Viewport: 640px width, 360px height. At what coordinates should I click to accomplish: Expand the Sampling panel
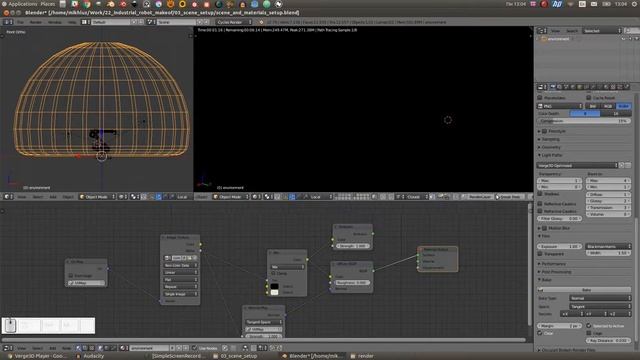click(551, 139)
